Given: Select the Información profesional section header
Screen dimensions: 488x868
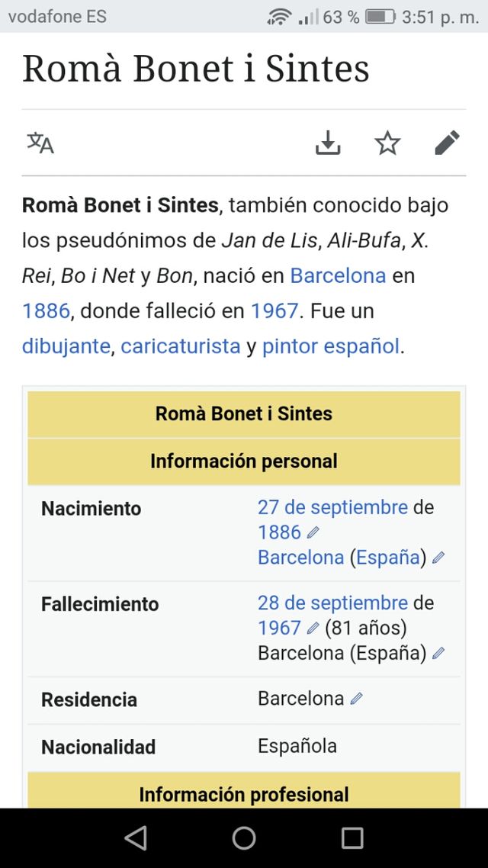Looking at the screenshot, I should (x=244, y=794).
